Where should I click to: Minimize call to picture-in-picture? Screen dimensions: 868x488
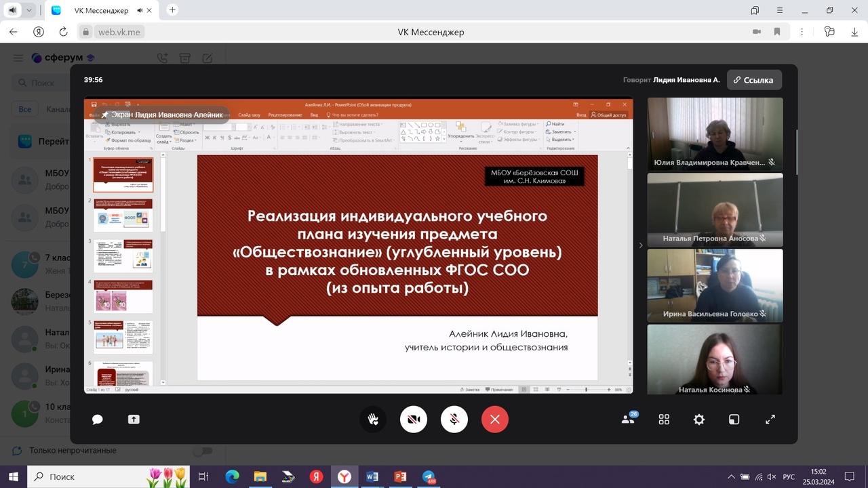tap(734, 420)
